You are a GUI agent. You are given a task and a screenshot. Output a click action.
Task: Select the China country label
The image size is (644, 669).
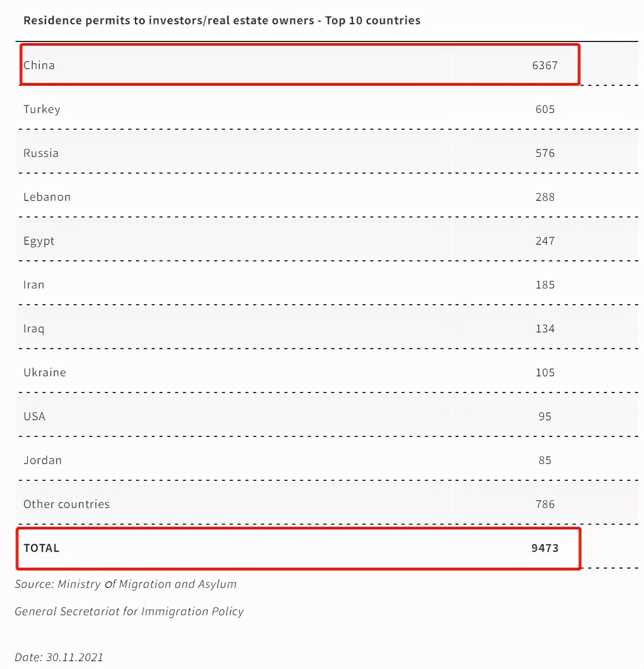click(39, 65)
